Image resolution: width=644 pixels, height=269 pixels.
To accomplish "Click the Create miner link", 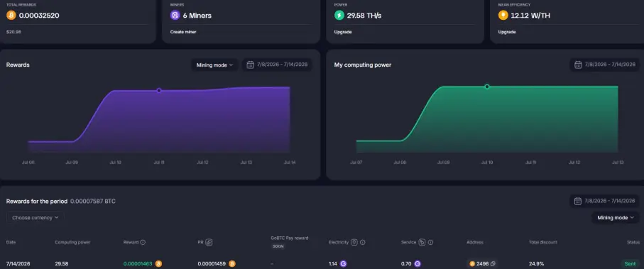I will click(x=183, y=32).
